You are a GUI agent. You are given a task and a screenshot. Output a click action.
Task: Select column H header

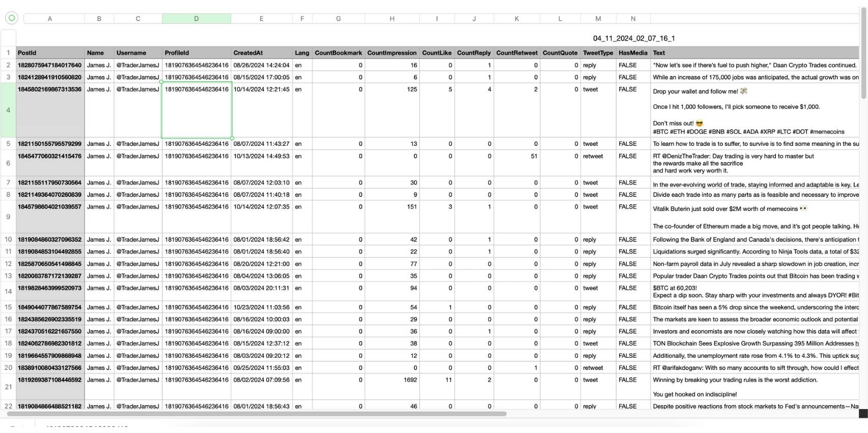(x=392, y=19)
